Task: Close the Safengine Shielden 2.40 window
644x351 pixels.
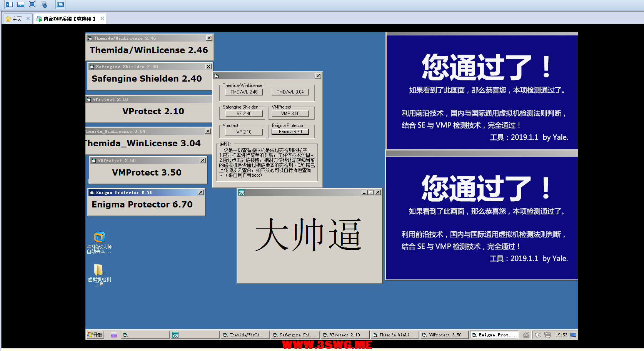Action: [x=208, y=67]
